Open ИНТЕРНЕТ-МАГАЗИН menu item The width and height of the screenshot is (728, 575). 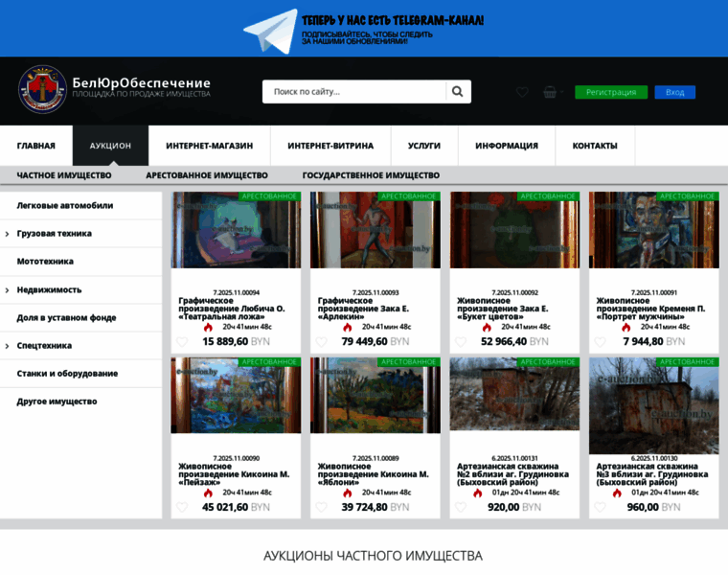(x=210, y=146)
